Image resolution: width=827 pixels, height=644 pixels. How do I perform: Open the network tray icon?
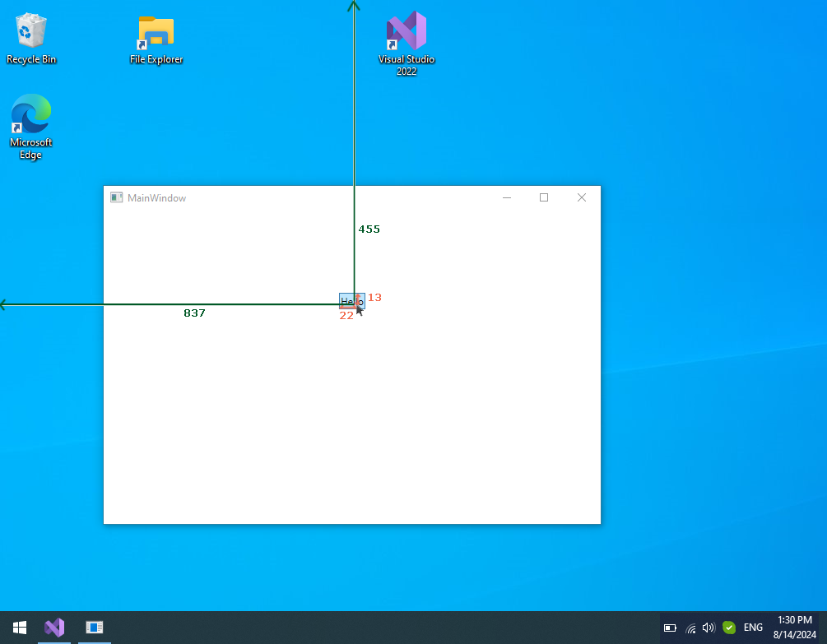click(690, 628)
